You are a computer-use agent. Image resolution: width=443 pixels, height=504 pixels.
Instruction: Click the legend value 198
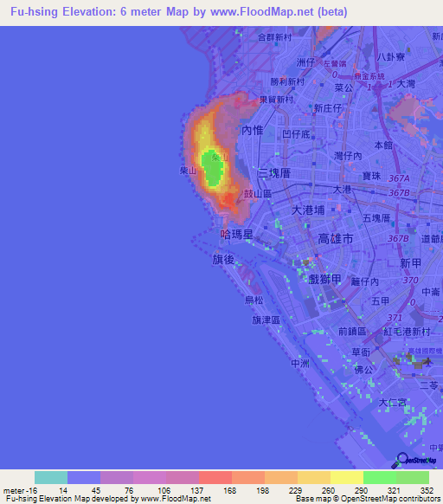click(x=262, y=491)
